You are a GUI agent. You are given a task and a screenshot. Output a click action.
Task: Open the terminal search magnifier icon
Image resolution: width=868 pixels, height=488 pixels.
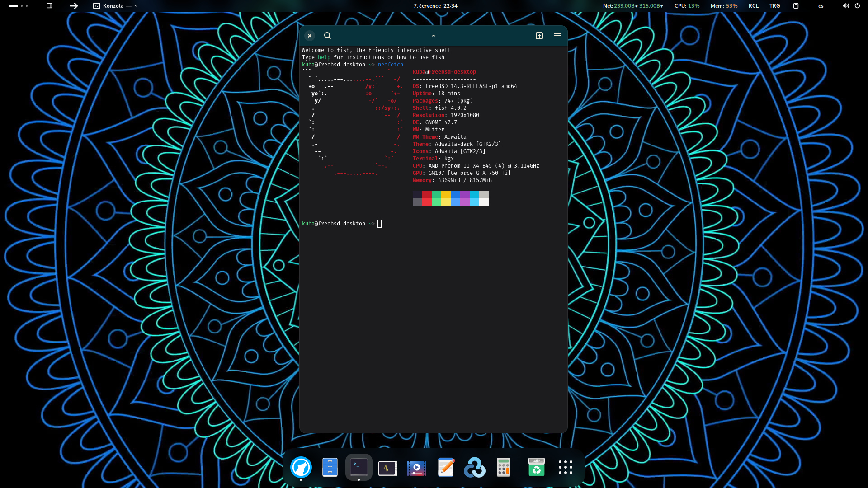(x=327, y=36)
